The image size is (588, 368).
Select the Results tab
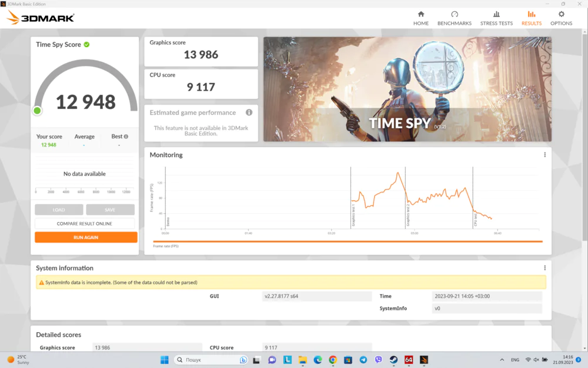point(532,18)
